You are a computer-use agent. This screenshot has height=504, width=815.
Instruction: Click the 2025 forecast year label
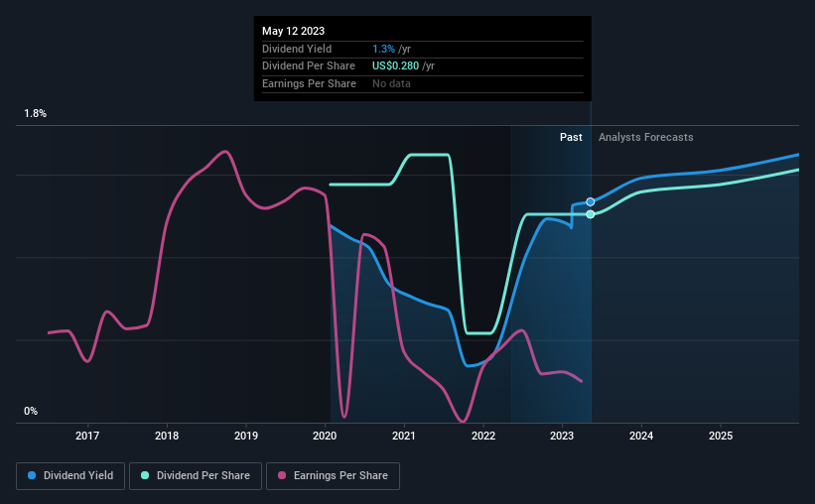point(721,436)
